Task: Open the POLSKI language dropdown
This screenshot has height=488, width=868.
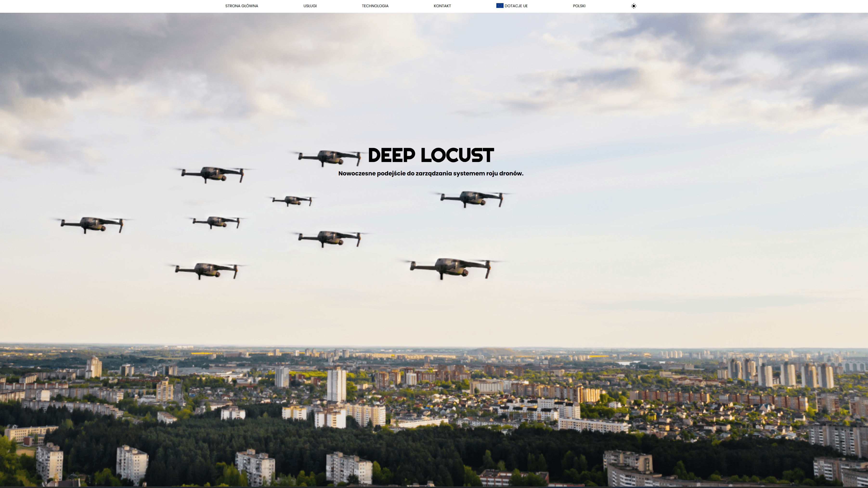Action: coord(579,6)
